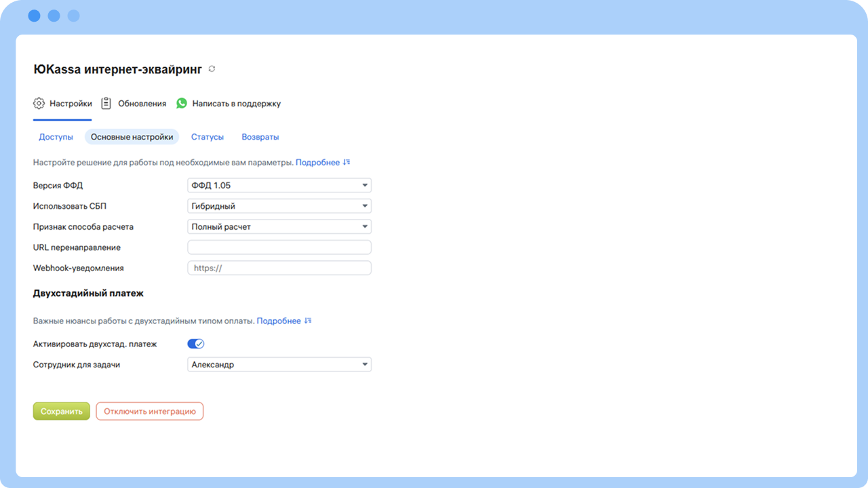Image resolution: width=868 pixels, height=488 pixels.
Task: Follow Подробнее link about solution settings
Action: 317,163
